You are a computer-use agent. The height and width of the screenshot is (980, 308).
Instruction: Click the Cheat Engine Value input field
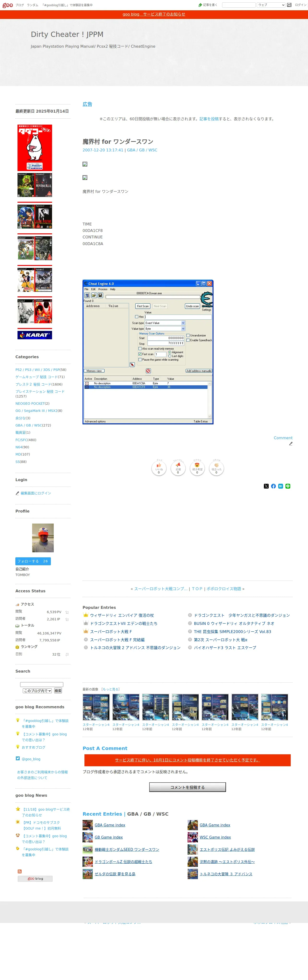pos(178,317)
